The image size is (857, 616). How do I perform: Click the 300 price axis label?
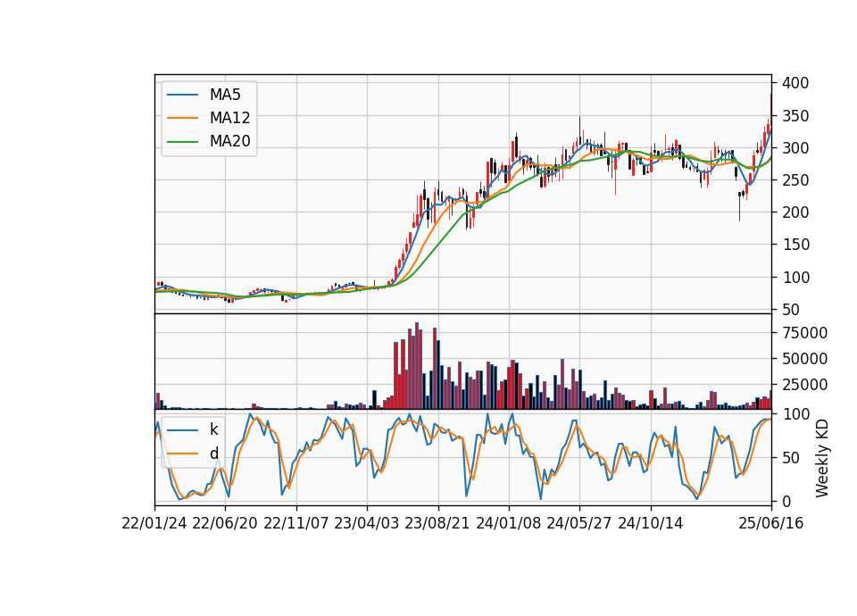click(795, 148)
